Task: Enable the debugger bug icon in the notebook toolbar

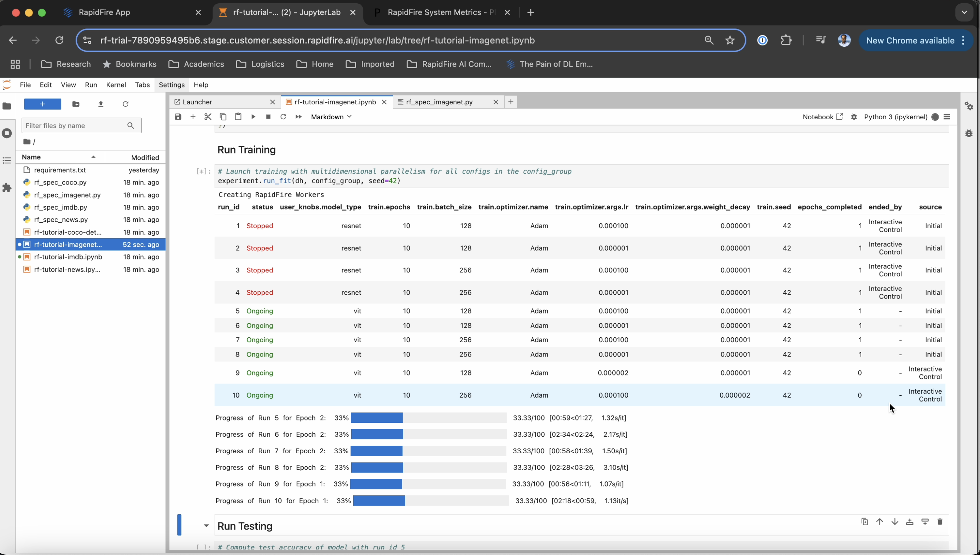Action: pyautogui.click(x=854, y=117)
